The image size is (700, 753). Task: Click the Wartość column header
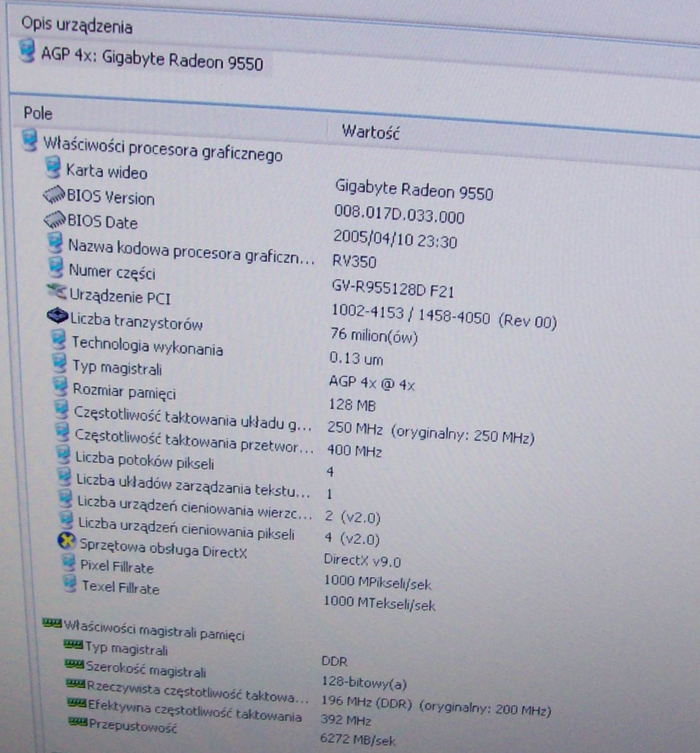[x=371, y=132]
